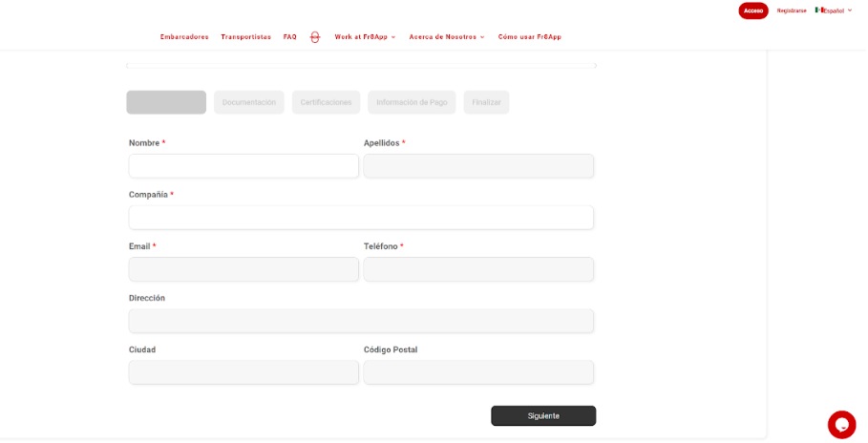Expand the Español language dropdown
The height and width of the screenshot is (443, 868).
point(835,11)
